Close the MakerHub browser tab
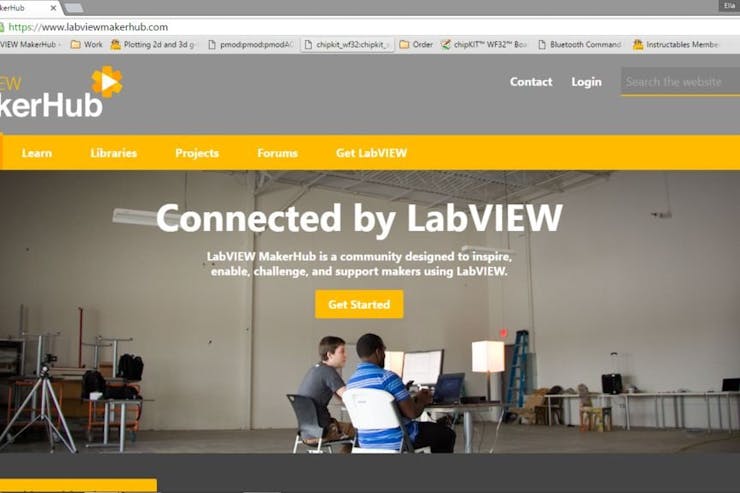This screenshot has height=493, width=740. coord(53,8)
